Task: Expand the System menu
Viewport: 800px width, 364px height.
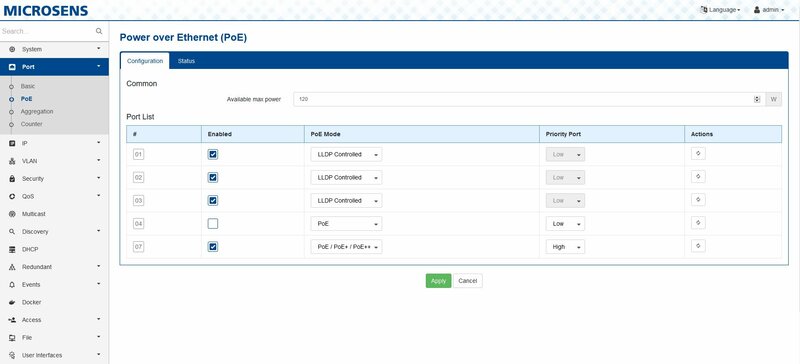Action: (54, 50)
